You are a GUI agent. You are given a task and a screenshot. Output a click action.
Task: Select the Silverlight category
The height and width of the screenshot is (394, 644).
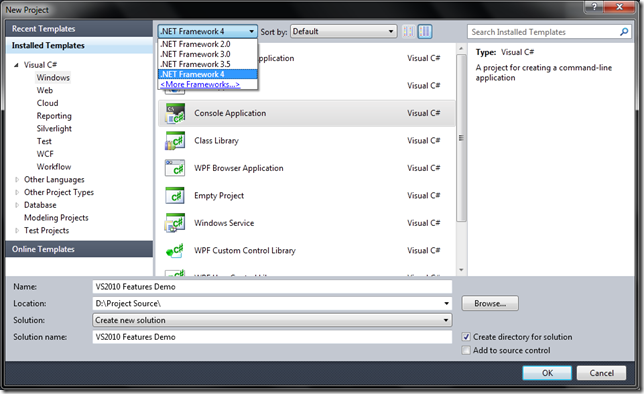click(54, 129)
